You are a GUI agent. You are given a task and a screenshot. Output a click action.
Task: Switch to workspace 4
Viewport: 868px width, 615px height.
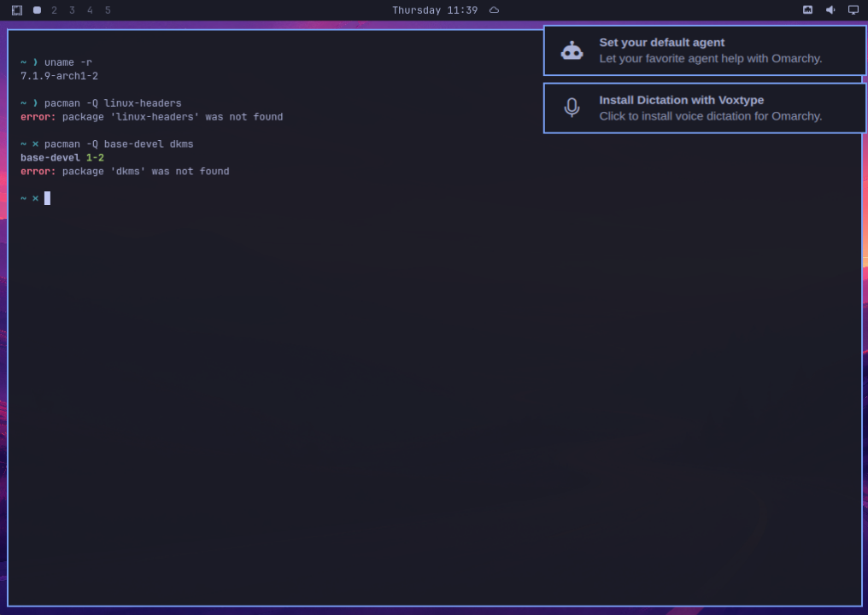click(90, 10)
